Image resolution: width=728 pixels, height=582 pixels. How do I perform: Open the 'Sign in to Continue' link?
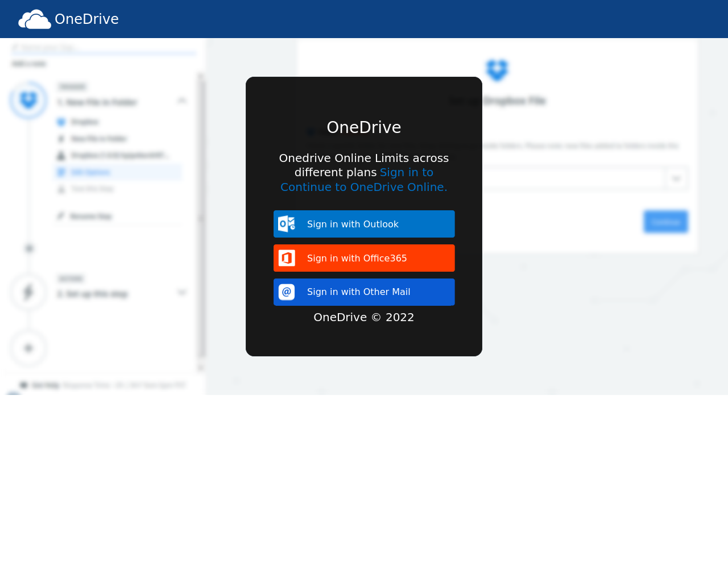pyautogui.click(x=364, y=180)
